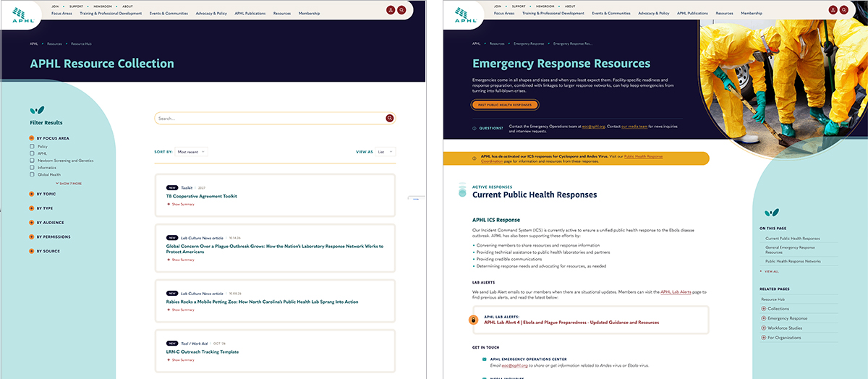
Task: Click Join link on left page header
Action: pyautogui.click(x=55, y=6)
